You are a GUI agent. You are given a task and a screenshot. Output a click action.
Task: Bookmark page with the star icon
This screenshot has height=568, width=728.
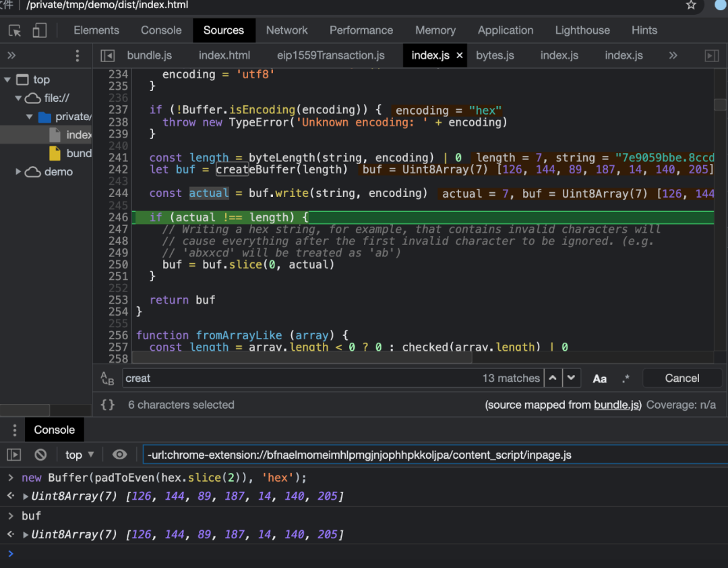(x=691, y=5)
